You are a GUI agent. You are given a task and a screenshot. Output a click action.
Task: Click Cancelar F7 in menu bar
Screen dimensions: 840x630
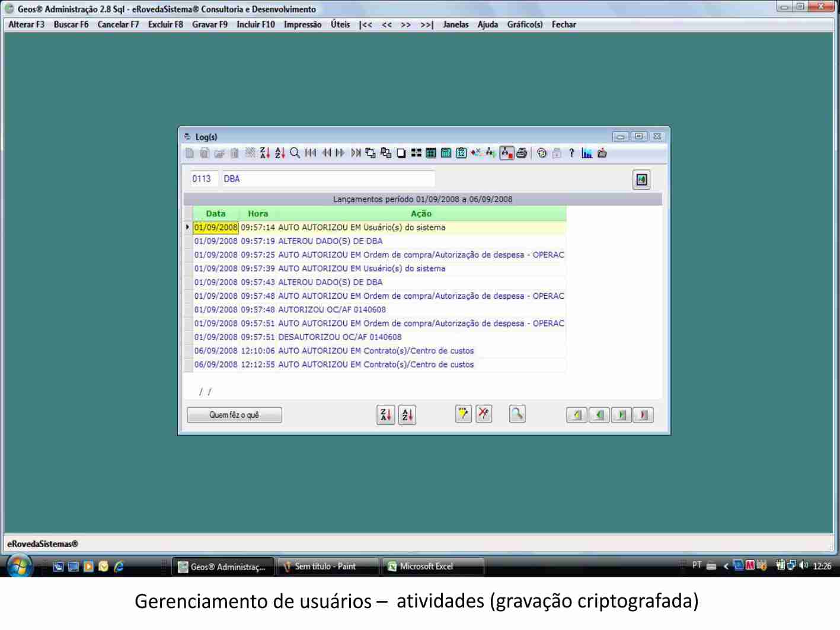(118, 24)
